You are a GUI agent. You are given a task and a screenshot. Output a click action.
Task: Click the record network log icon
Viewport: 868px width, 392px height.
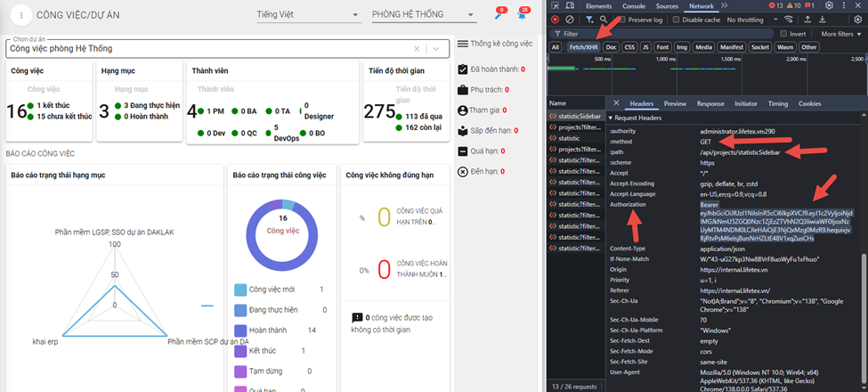click(556, 19)
